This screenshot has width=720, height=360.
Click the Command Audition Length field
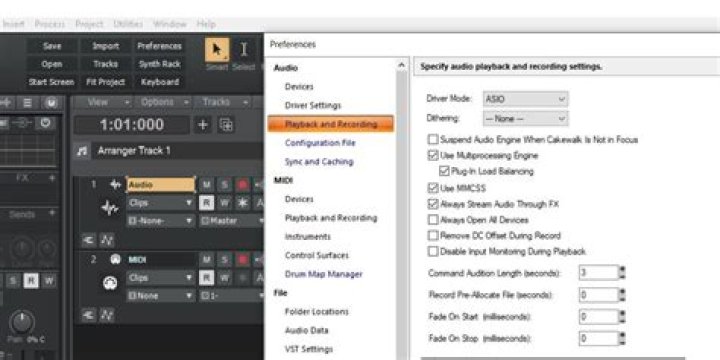599,273
